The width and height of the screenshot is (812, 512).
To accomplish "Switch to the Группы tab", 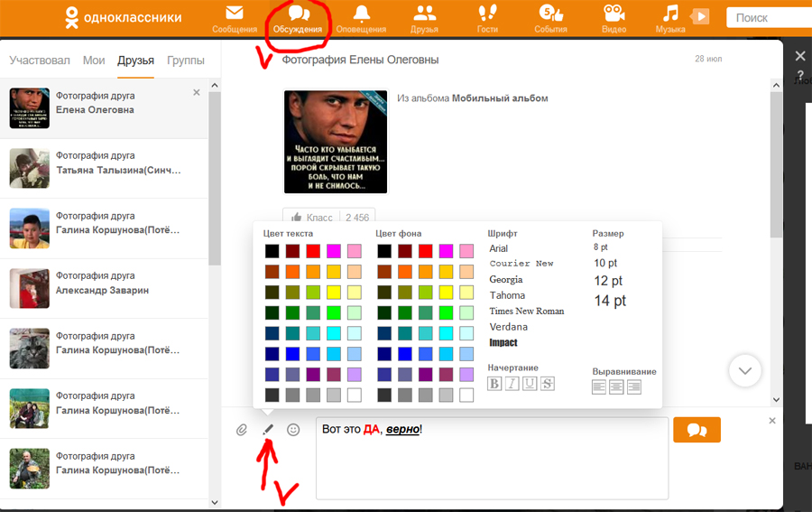I will pyautogui.click(x=186, y=61).
